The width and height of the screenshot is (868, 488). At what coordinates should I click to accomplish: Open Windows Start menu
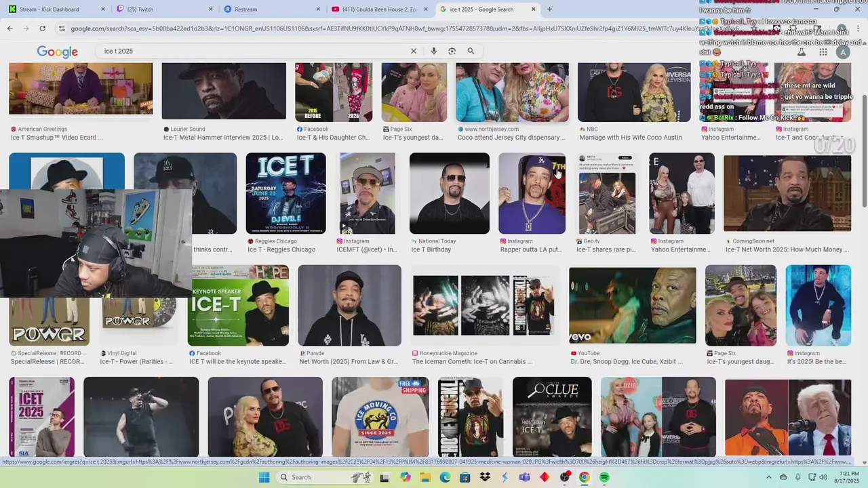tap(264, 477)
